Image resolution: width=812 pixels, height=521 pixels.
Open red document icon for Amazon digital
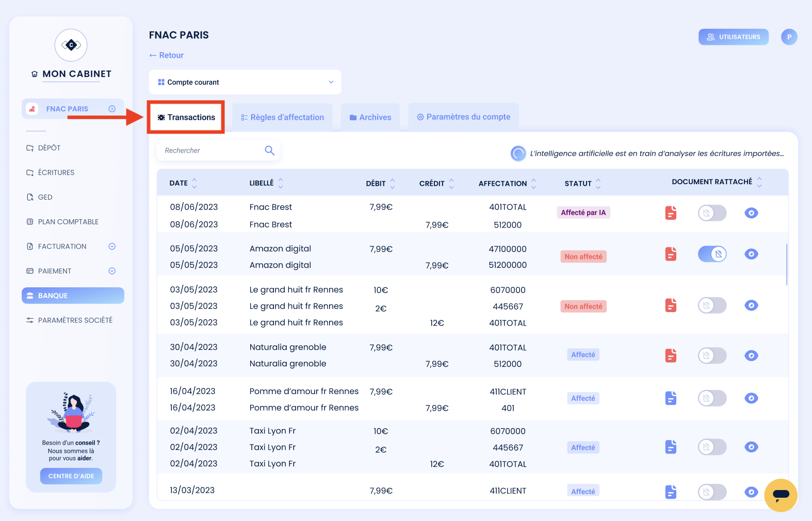[671, 254]
